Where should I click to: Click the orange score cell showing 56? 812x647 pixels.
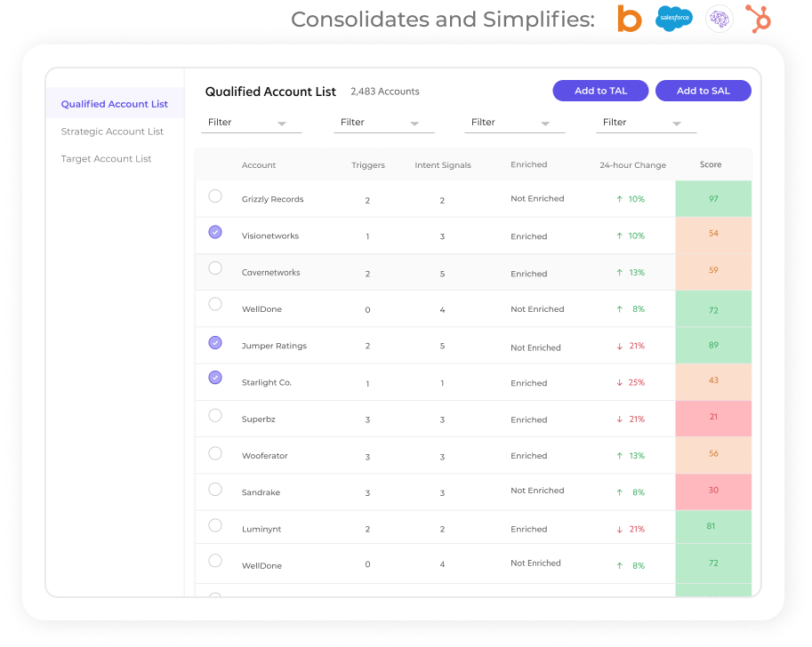tap(713, 455)
